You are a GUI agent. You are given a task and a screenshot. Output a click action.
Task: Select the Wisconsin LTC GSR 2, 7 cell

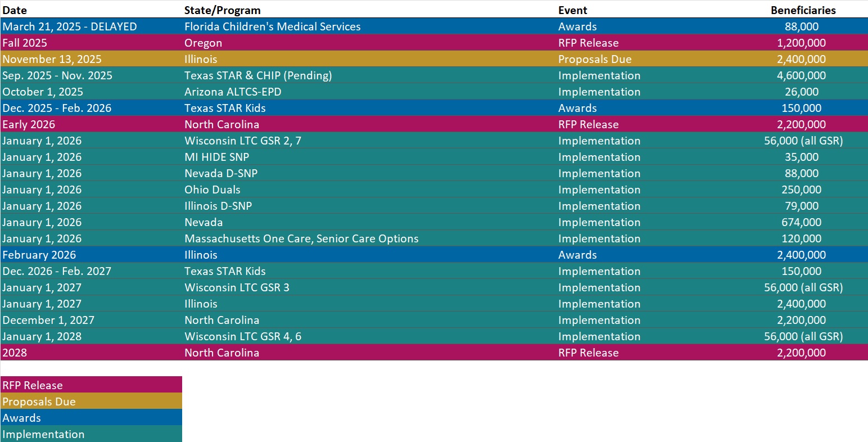pos(242,141)
